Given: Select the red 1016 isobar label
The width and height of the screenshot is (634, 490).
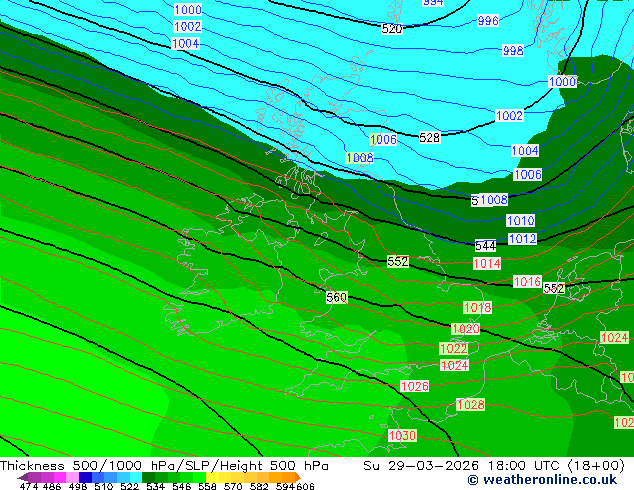Looking at the screenshot, I should 527,282.
